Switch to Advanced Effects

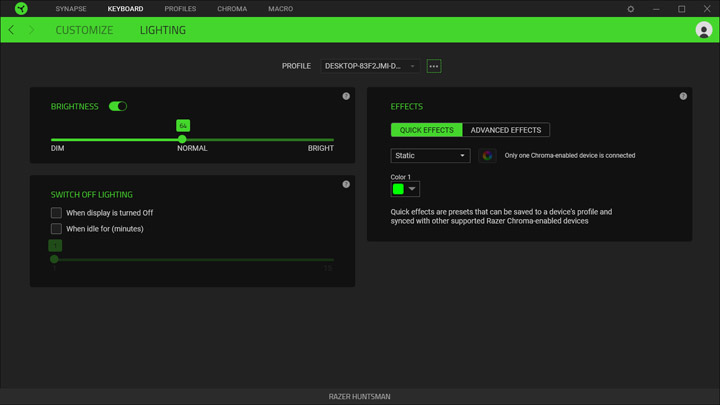(506, 130)
